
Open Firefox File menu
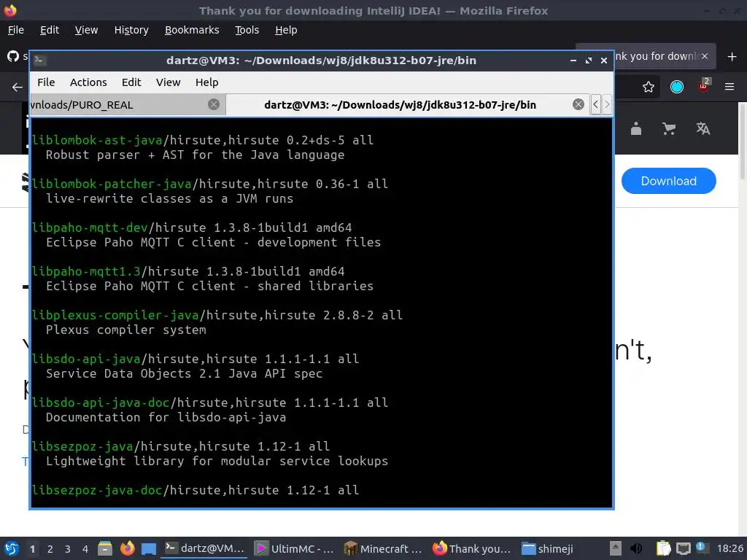[16, 30]
